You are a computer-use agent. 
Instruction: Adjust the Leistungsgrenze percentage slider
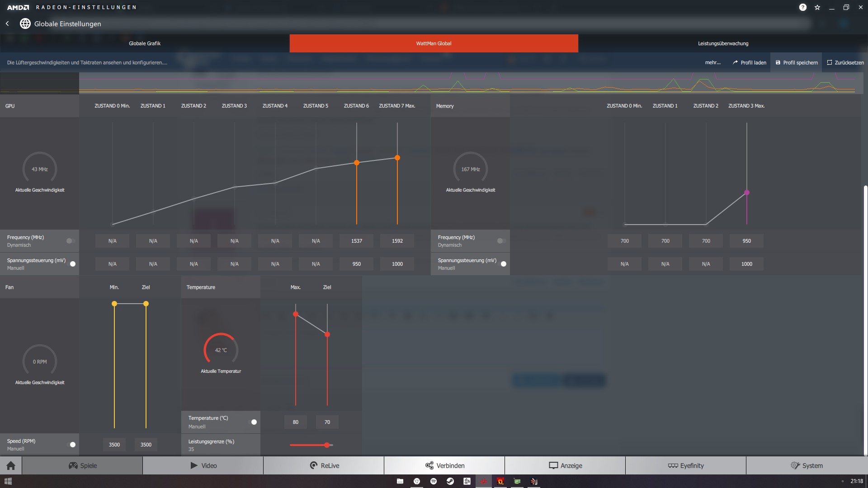pyautogui.click(x=327, y=445)
